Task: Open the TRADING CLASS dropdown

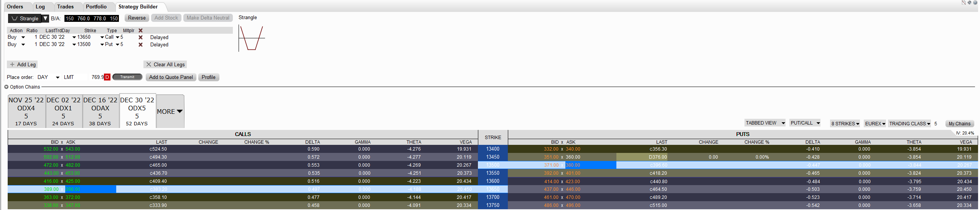Action: coord(909,123)
